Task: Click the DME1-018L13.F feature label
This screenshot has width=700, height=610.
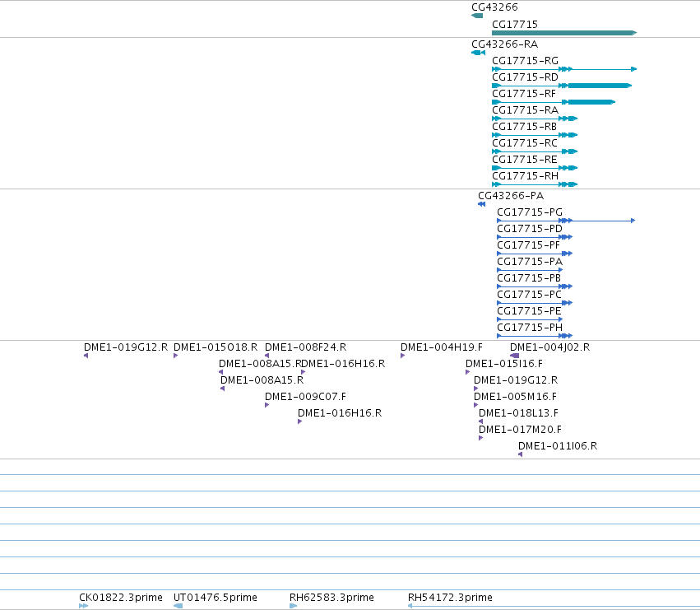Action: click(x=518, y=413)
